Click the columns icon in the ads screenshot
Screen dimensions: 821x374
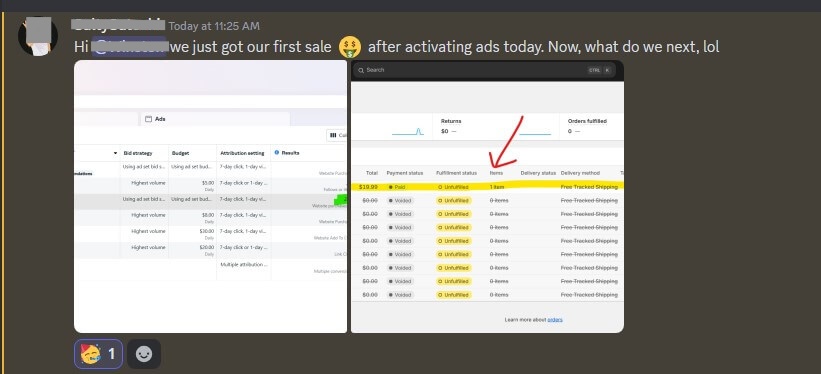point(332,135)
